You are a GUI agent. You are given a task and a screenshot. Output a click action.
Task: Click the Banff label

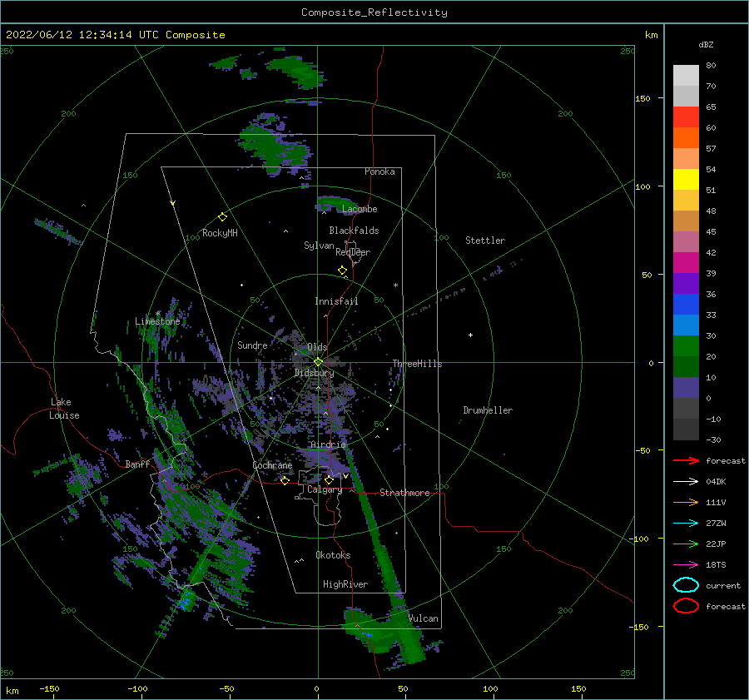pyautogui.click(x=137, y=464)
